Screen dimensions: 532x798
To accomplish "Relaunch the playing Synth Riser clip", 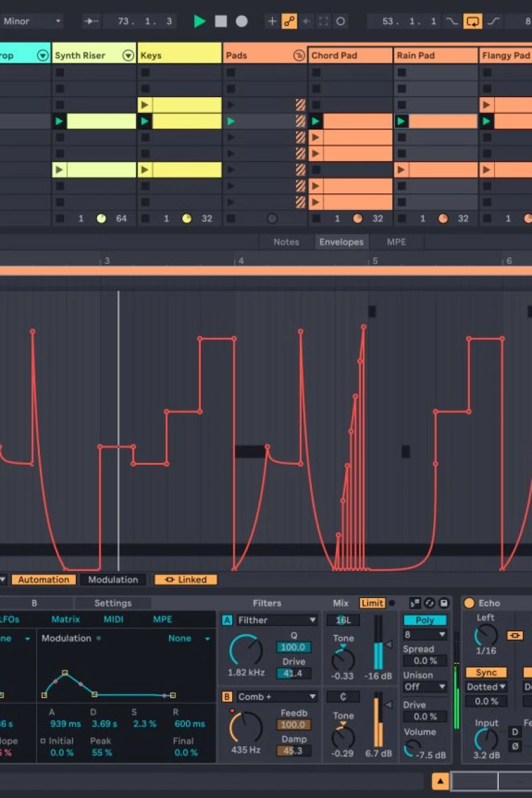I will 60,121.
